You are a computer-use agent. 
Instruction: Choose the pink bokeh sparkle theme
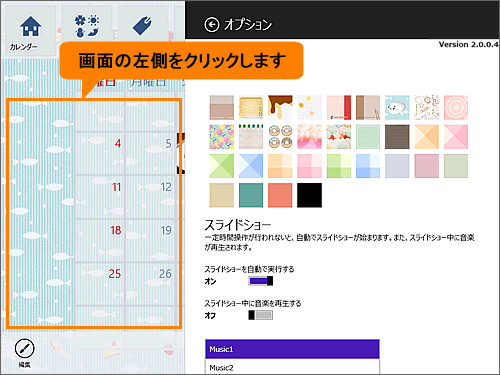point(310,137)
